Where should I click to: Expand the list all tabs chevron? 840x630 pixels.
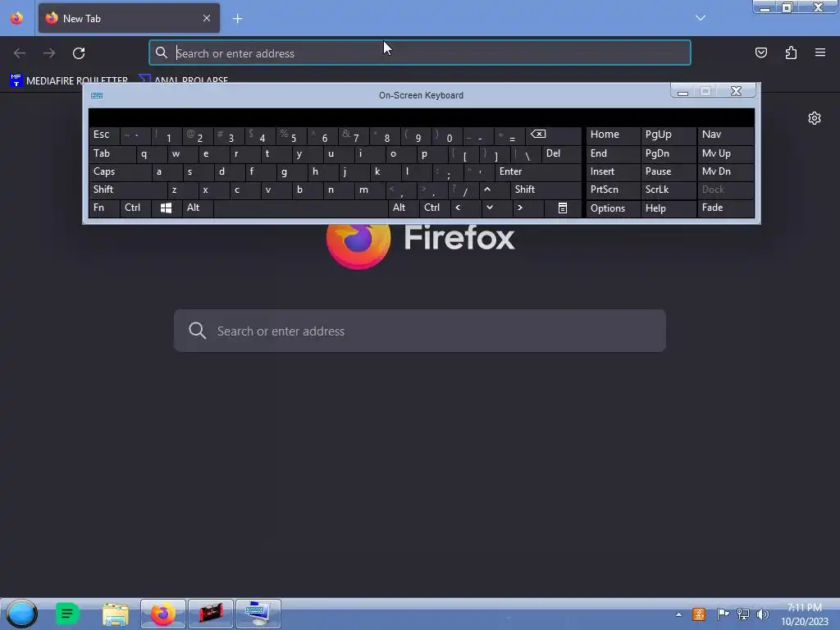pos(701,18)
